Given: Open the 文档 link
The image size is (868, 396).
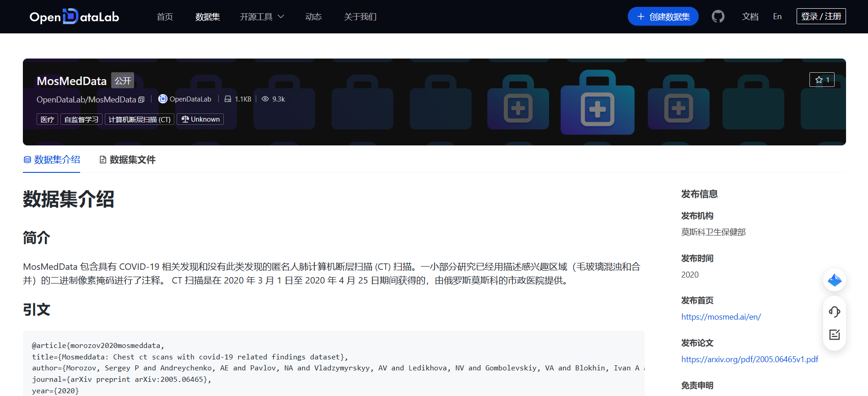Looking at the screenshot, I should point(750,16).
